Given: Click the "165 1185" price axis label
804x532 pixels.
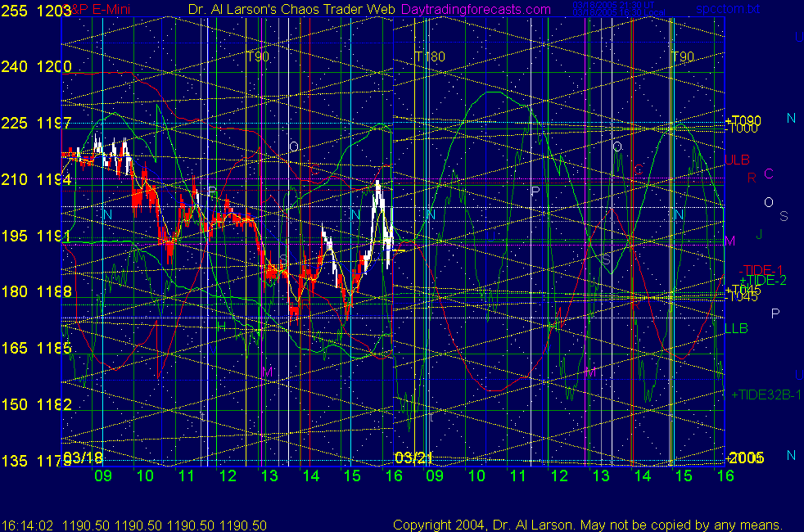Looking at the screenshot, I should pos(36,348).
